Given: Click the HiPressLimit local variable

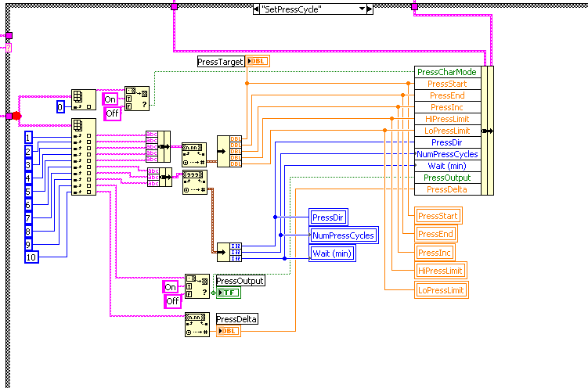Looking at the screenshot, I should click(x=440, y=271).
